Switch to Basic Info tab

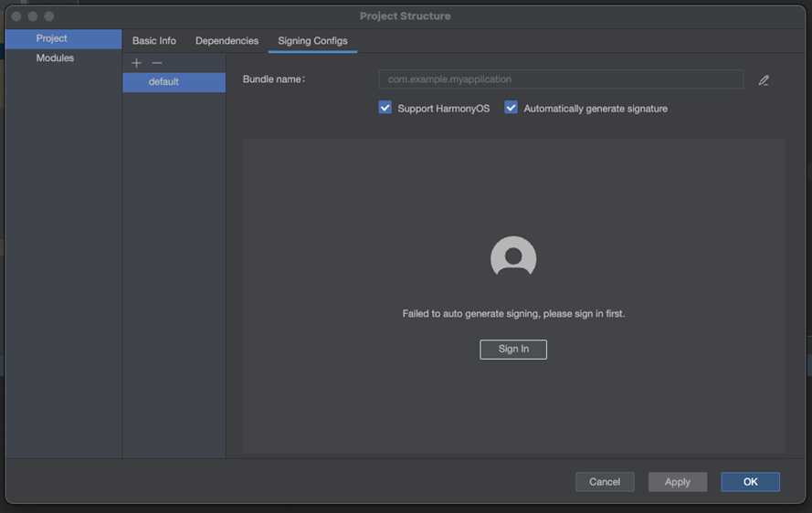pyautogui.click(x=153, y=41)
